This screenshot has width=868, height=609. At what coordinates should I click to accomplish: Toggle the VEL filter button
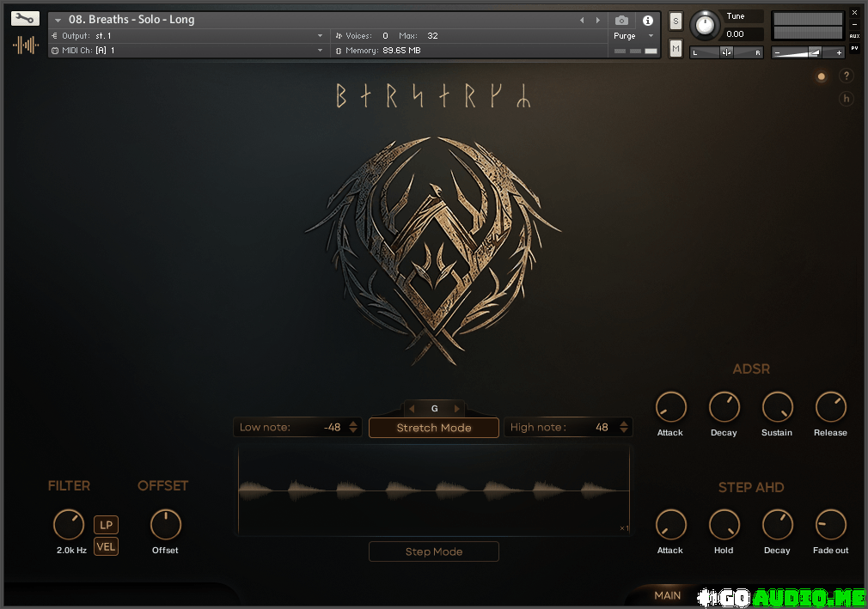(x=106, y=546)
